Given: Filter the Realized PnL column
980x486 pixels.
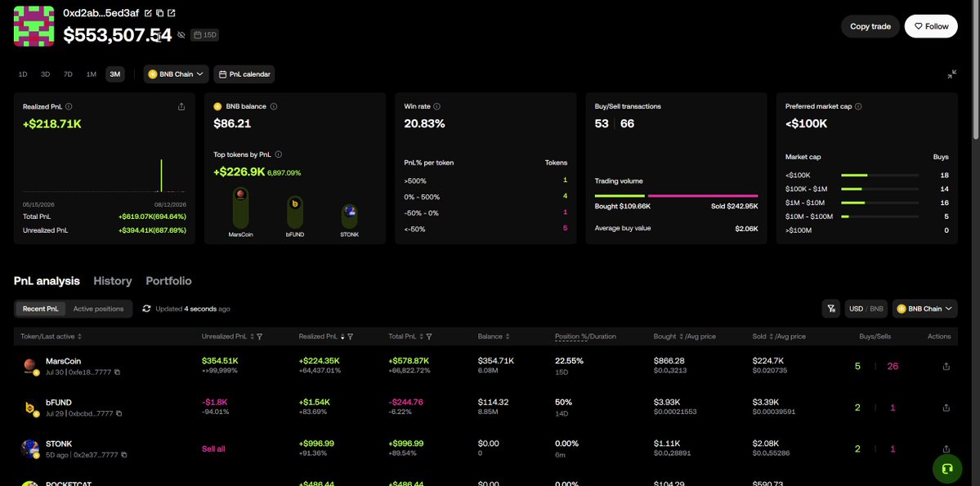Looking at the screenshot, I should [x=350, y=337].
